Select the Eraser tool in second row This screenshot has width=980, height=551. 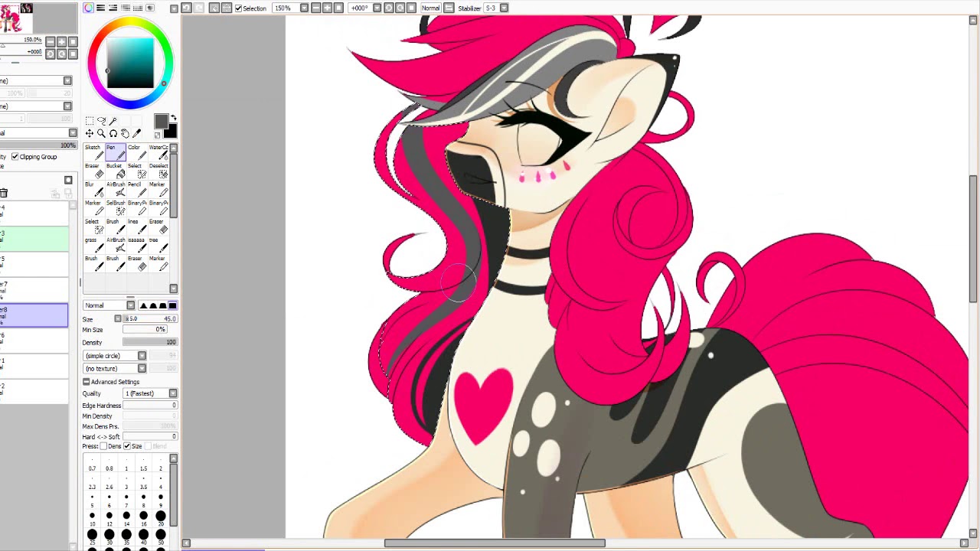click(94, 171)
